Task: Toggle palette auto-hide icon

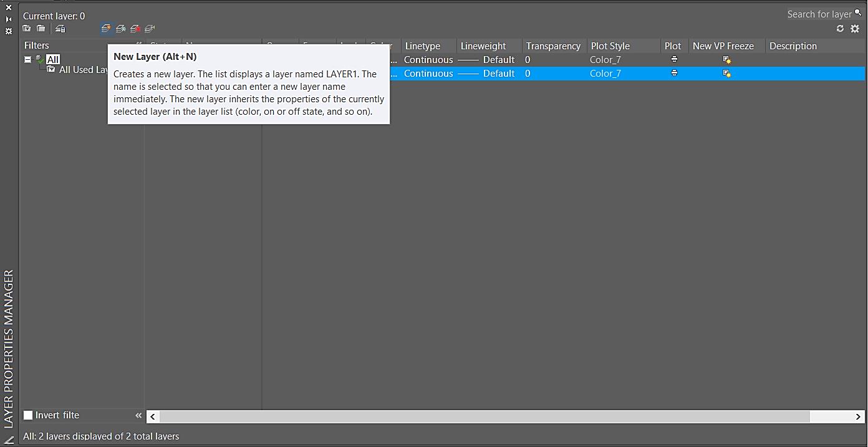Action: 9,19
